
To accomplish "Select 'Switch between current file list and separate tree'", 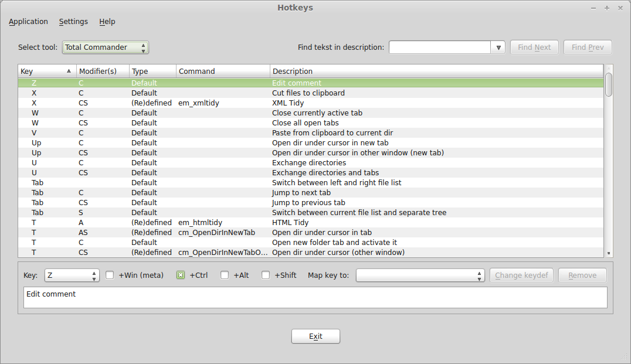I will pos(311,212).
